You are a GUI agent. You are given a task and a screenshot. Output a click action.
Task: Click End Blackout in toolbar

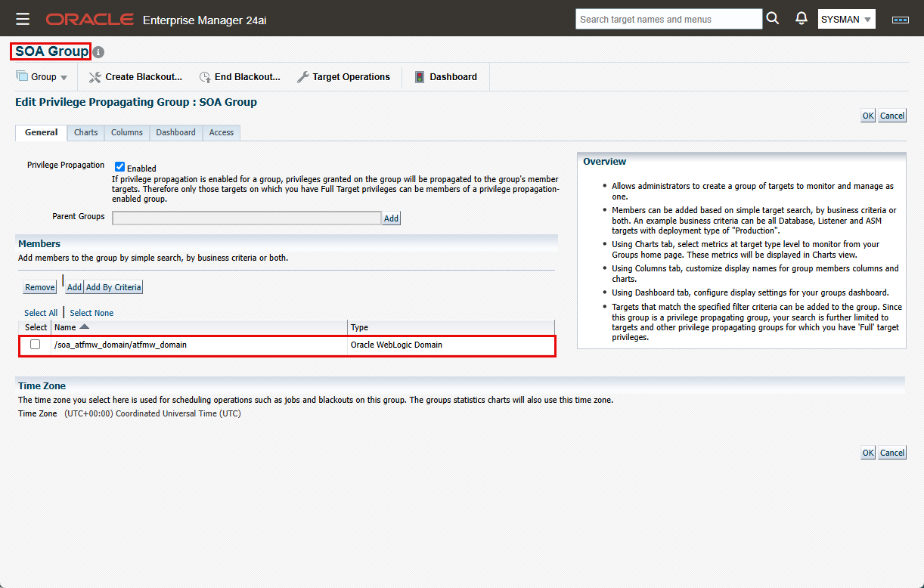pos(239,77)
